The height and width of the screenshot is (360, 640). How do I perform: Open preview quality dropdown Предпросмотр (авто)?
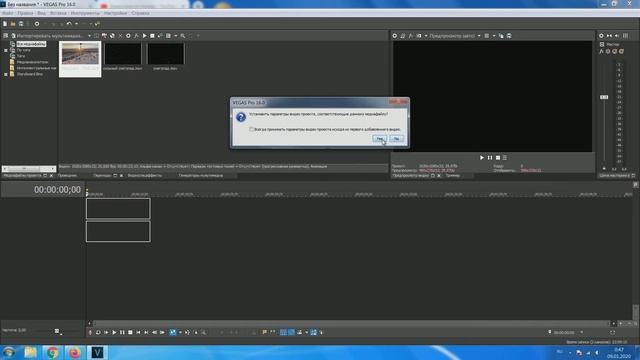tap(455, 36)
